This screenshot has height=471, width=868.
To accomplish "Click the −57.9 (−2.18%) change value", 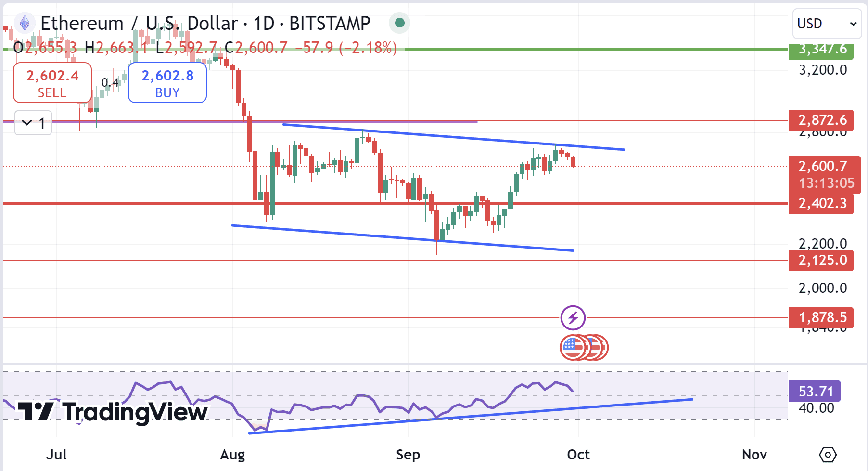I will 346,48.
